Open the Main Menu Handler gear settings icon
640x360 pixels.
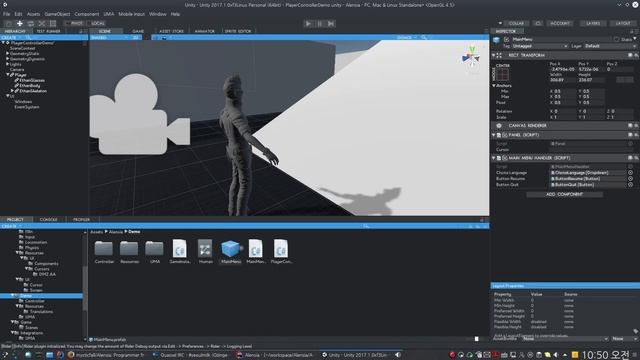(636, 158)
